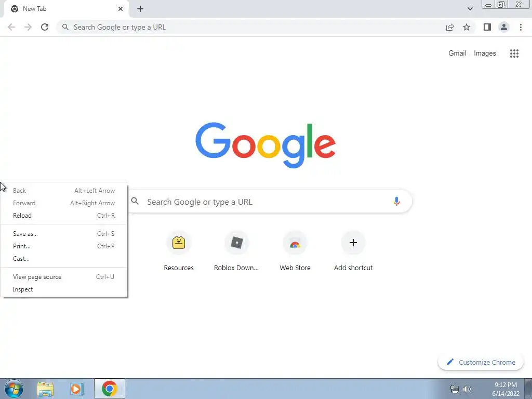Bookmark this tab with the star icon
The image size is (532, 399).
click(x=467, y=27)
